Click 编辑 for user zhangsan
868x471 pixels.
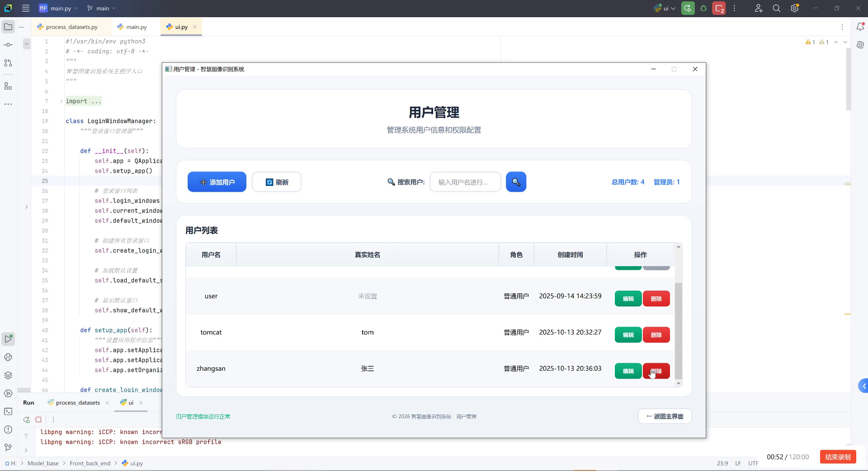pyautogui.click(x=628, y=371)
